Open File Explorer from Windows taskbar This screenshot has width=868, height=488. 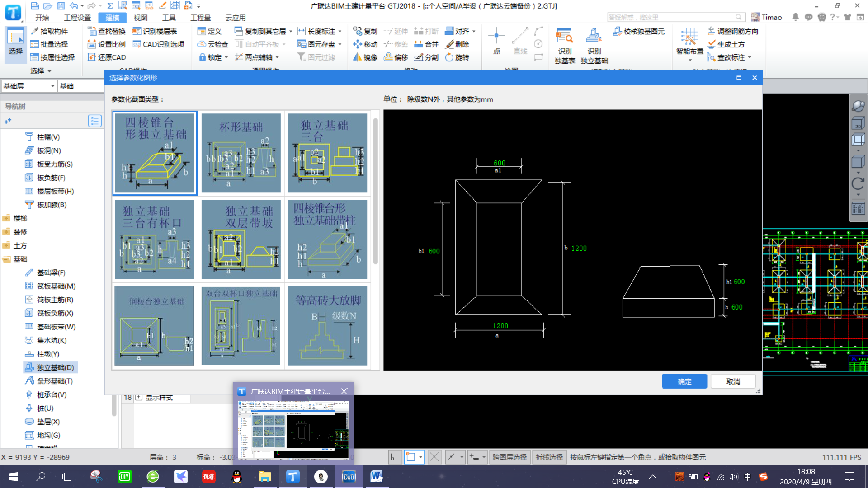coord(264,477)
